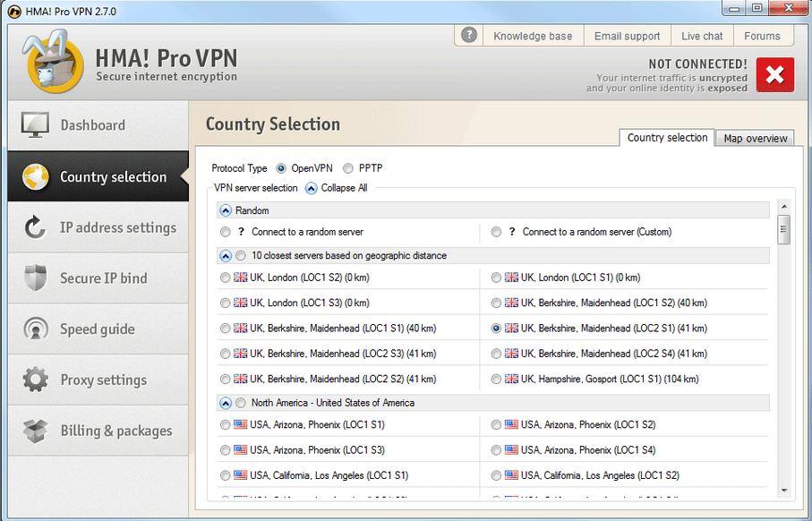Click the Speed guide signal icon
The image size is (812, 521).
(x=35, y=329)
